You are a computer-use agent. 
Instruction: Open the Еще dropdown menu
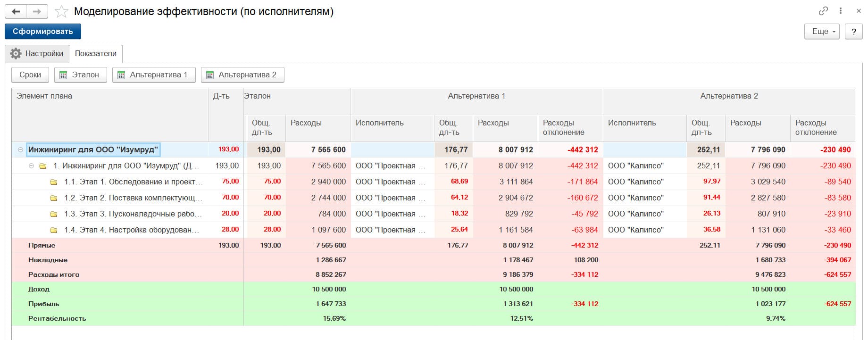[x=822, y=32]
